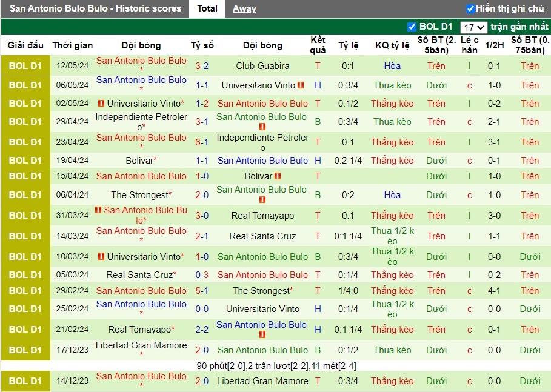Click Thua kèo on 06/05/24 row

point(392,85)
